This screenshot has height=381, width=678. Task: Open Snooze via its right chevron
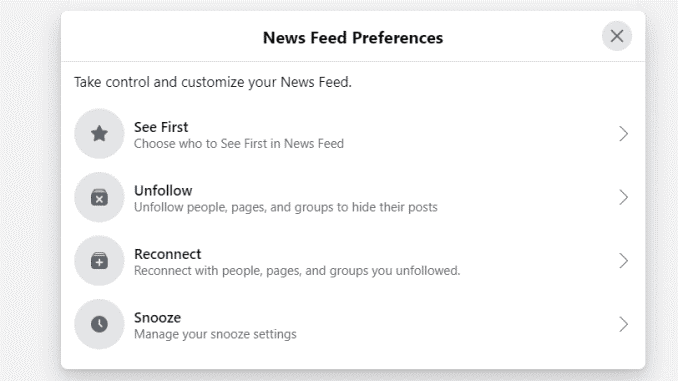[623, 324]
